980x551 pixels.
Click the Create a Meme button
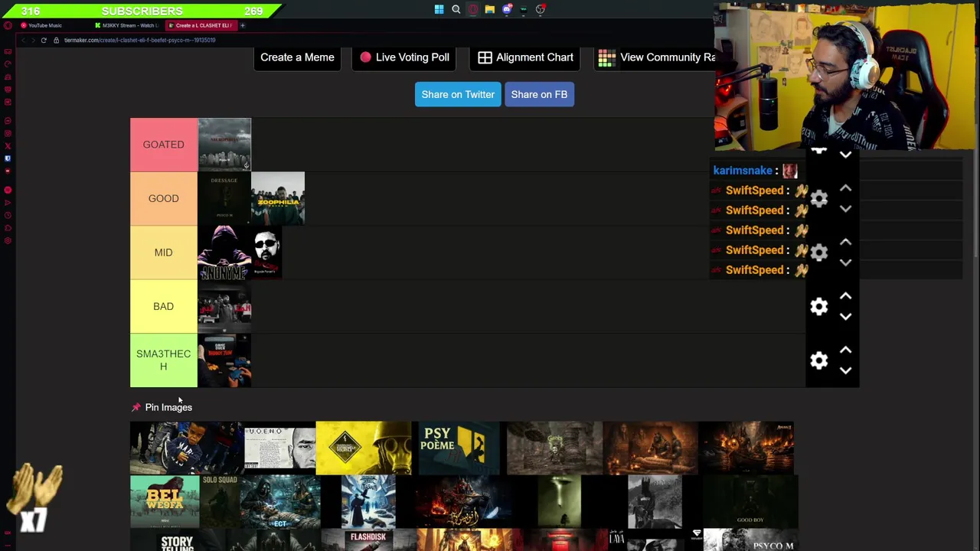297,57
